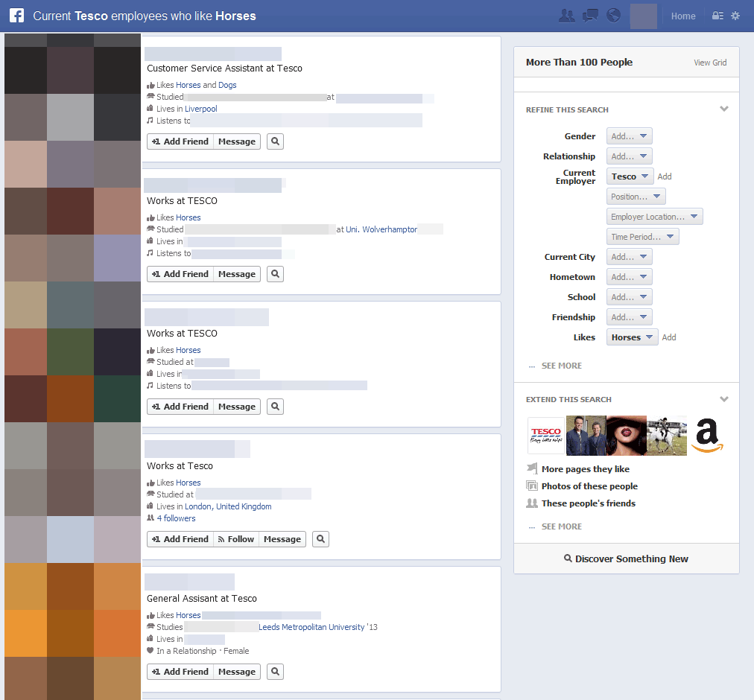Click See More under extend search

[561, 526]
